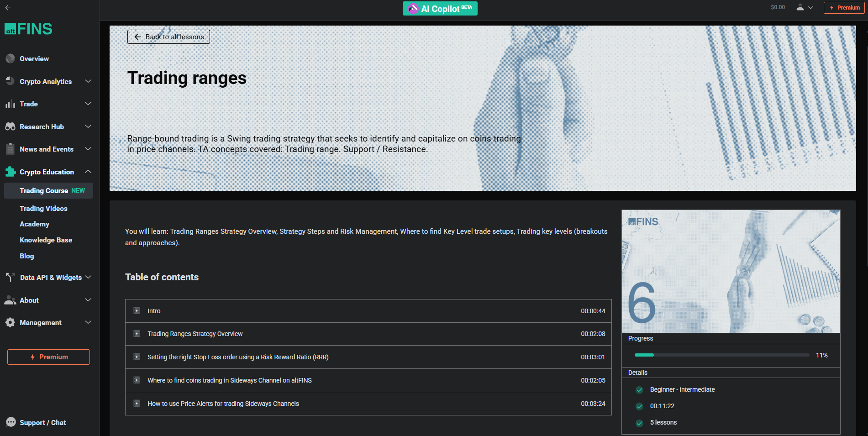The height and width of the screenshot is (436, 868).
Task: Expand the Crypto Analytics menu
Action: pos(88,81)
